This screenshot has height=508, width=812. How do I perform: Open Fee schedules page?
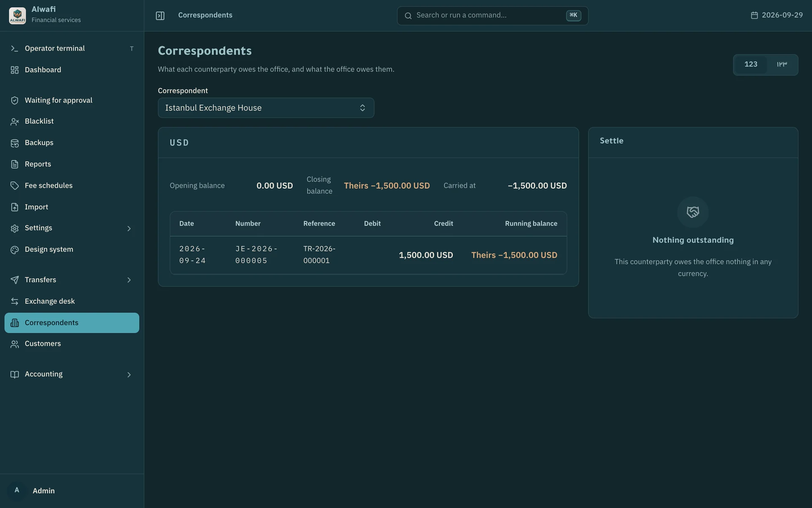pos(72,186)
